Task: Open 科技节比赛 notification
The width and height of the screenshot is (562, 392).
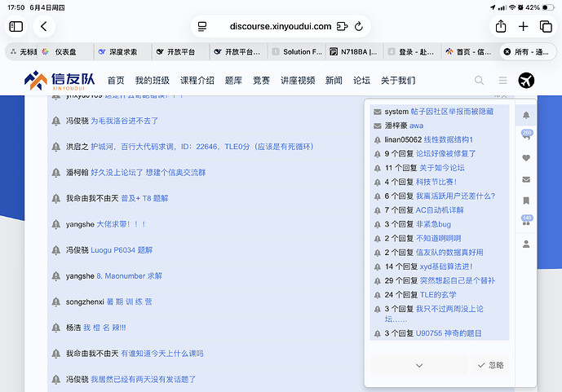Action: click(x=440, y=182)
